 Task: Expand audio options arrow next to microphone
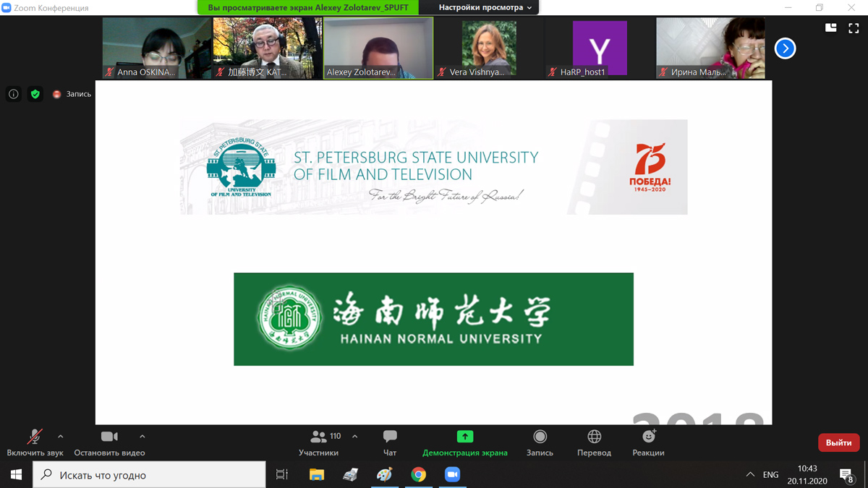[x=60, y=437]
